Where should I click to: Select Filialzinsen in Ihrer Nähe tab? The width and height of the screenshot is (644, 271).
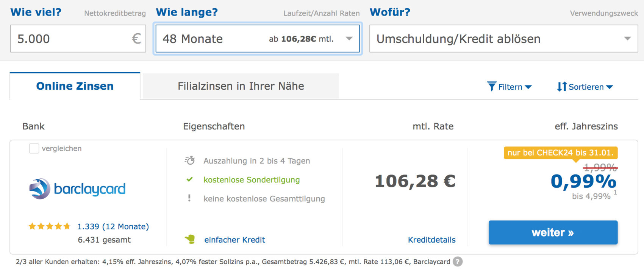click(x=241, y=86)
